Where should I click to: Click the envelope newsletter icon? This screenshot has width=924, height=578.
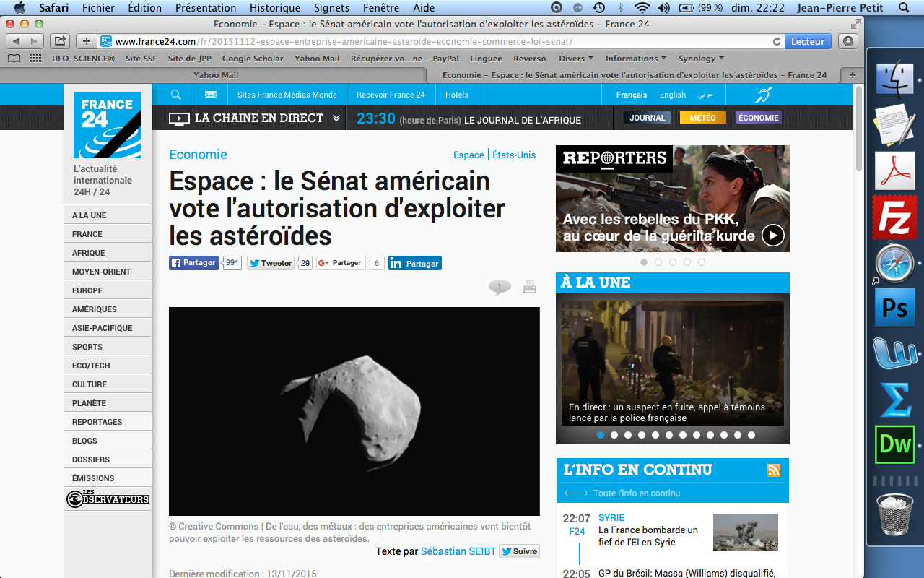tap(211, 95)
